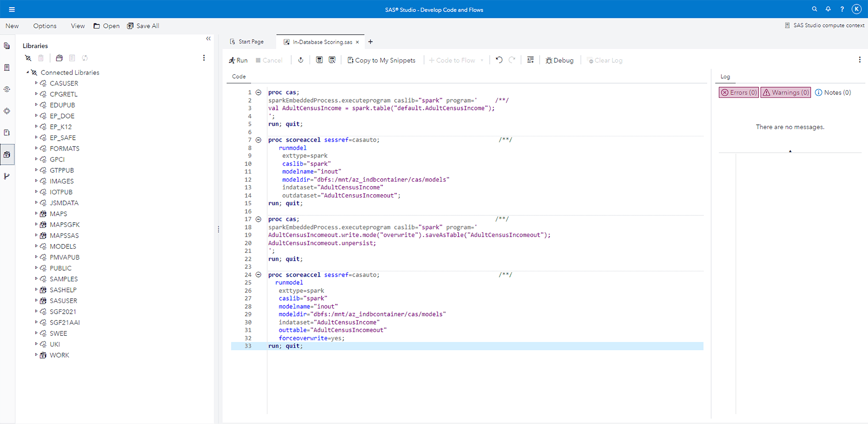The height and width of the screenshot is (424, 868).
Task: Click Save All button
Action: coord(143,26)
